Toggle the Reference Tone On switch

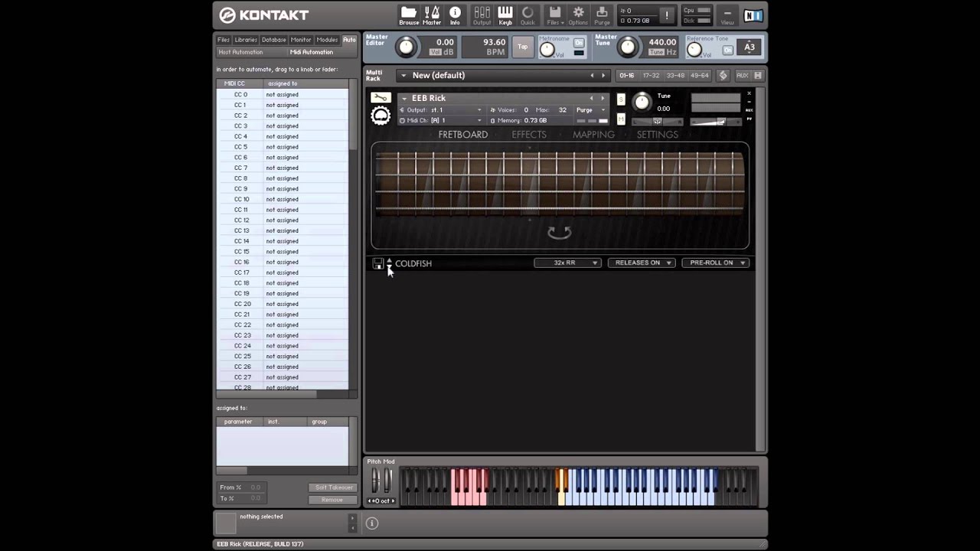(728, 50)
